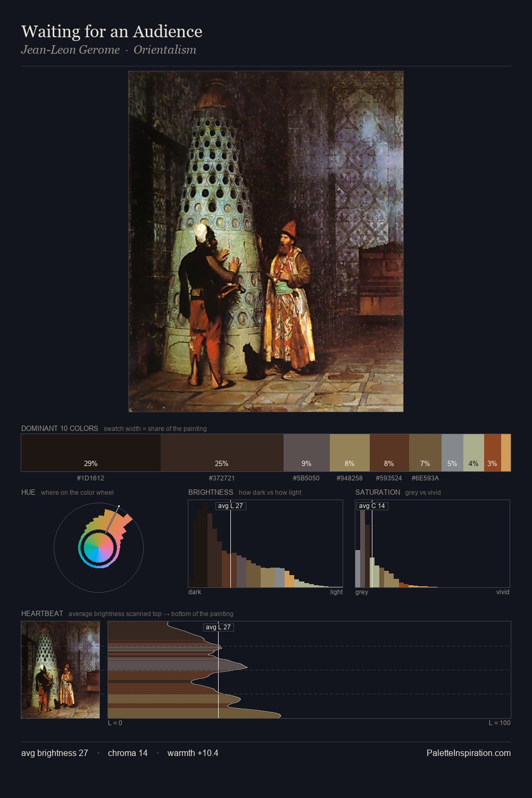Select the 8% reddish-brown #593524 swatch
532x798 pixels.
point(389,453)
